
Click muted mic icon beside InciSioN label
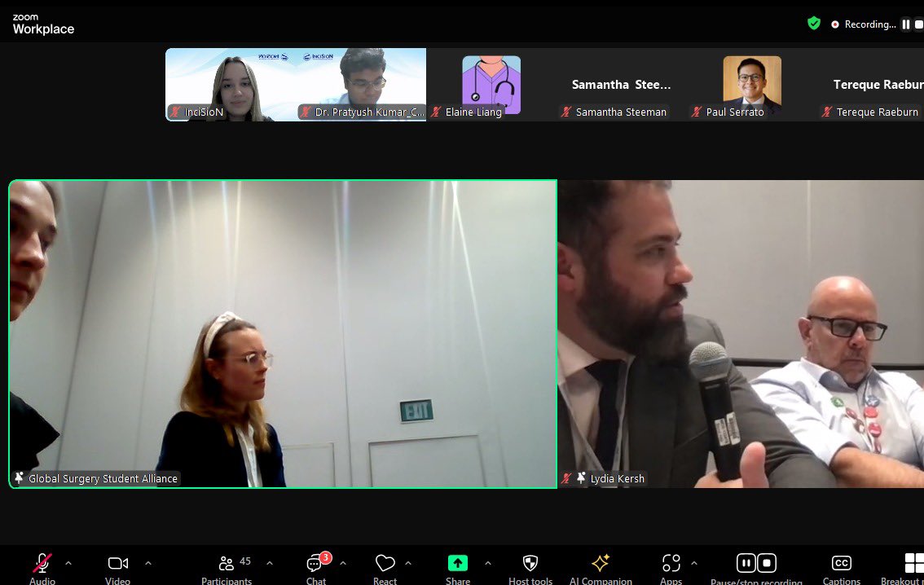point(175,112)
